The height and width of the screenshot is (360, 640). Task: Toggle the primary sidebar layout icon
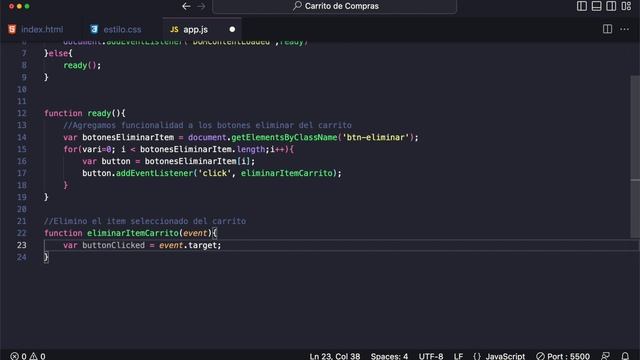582,6
